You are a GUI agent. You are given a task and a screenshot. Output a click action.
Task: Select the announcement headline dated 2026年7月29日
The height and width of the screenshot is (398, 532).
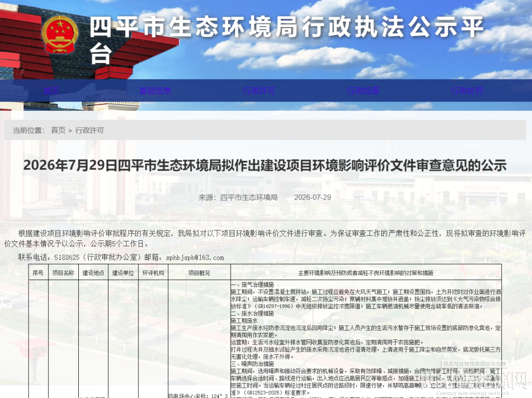point(265,166)
